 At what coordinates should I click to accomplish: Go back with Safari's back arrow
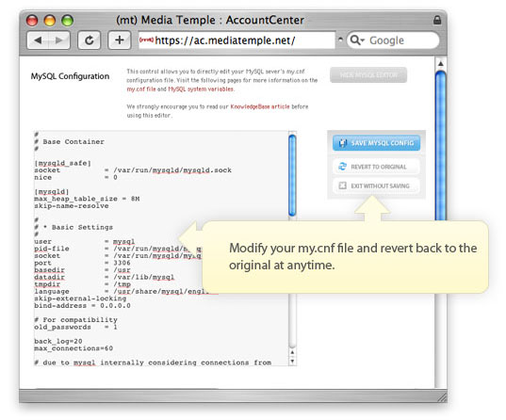(x=38, y=40)
